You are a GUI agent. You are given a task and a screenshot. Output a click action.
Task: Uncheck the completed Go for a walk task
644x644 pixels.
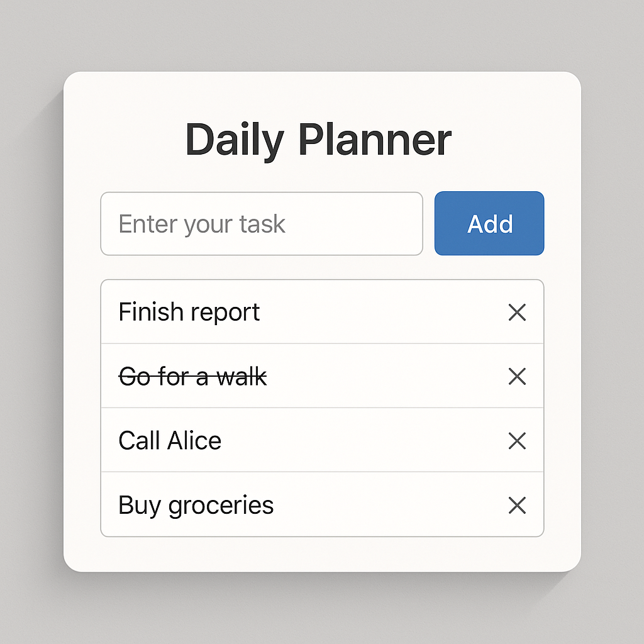[x=192, y=376]
